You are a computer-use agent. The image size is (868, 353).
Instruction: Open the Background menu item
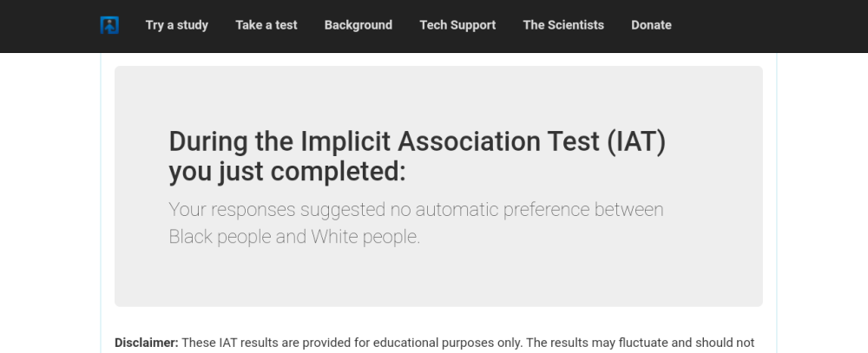pos(358,25)
